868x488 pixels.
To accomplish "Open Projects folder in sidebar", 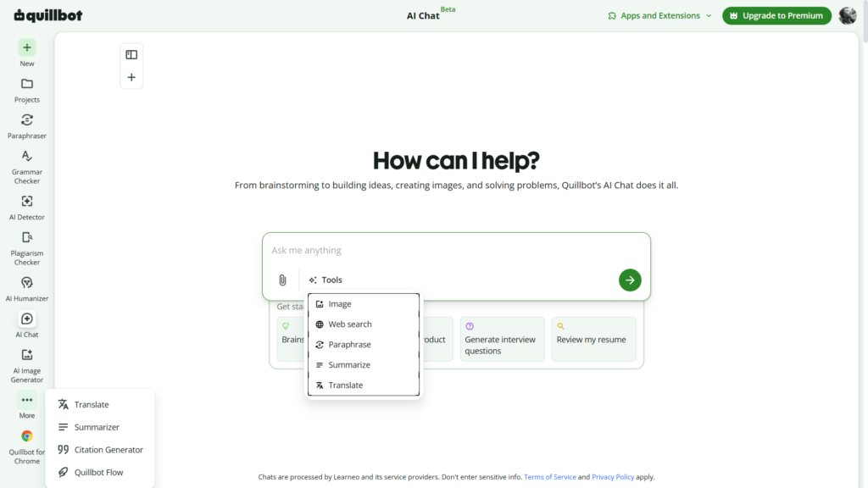I will click(x=26, y=90).
